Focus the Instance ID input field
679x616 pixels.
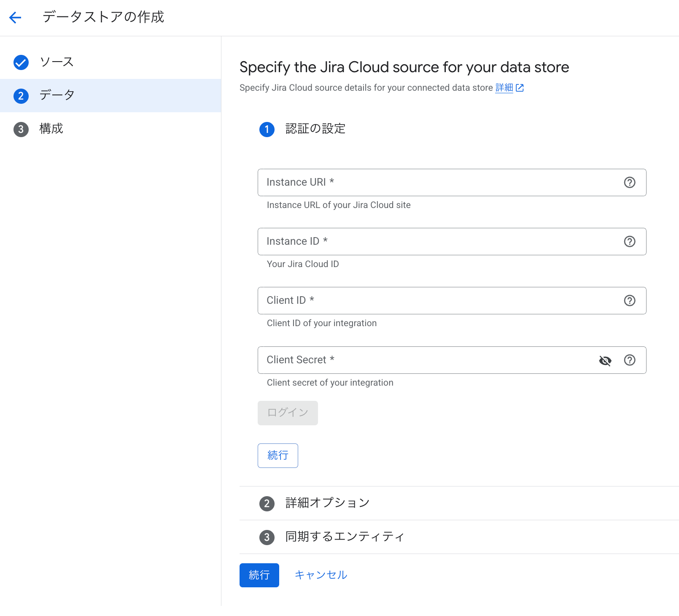[452, 241]
